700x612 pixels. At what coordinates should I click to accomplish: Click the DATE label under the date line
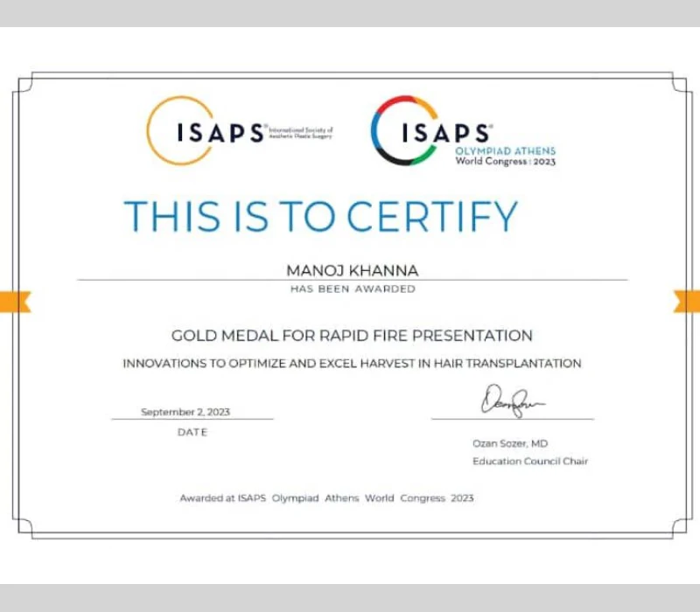pos(193,431)
